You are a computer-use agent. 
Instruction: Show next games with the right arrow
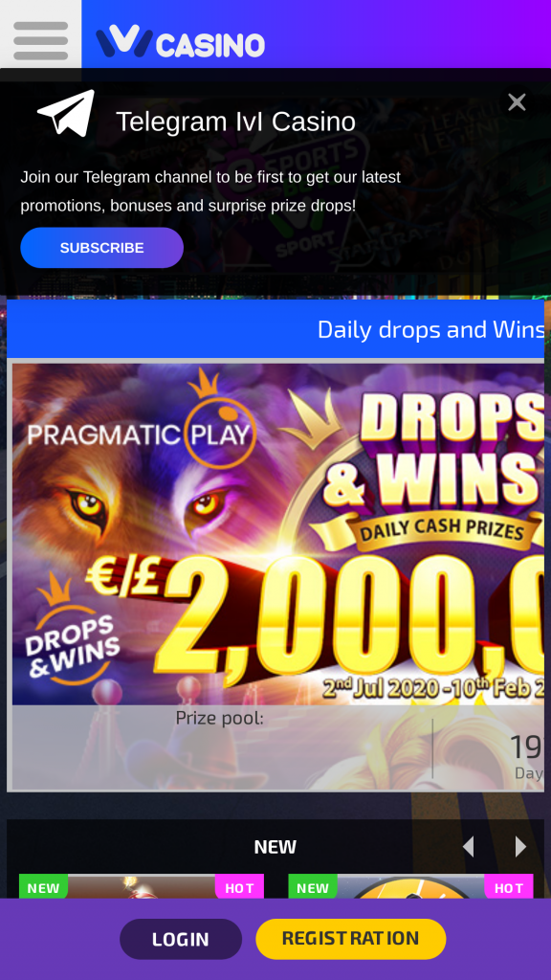[520, 847]
